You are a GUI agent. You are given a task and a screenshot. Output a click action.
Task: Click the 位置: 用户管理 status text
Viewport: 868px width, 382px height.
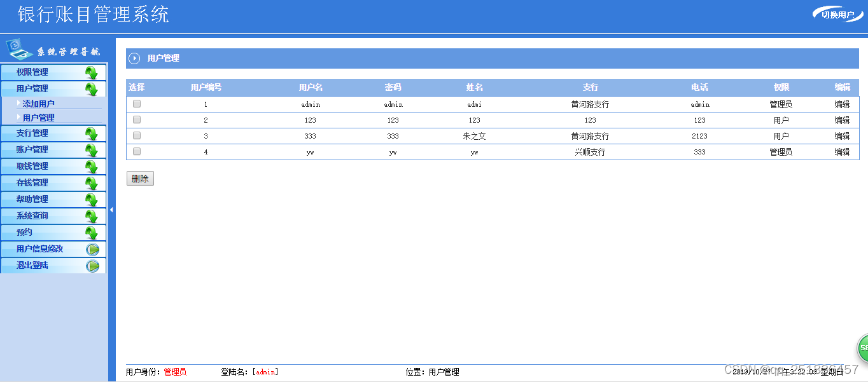pyautogui.click(x=432, y=372)
